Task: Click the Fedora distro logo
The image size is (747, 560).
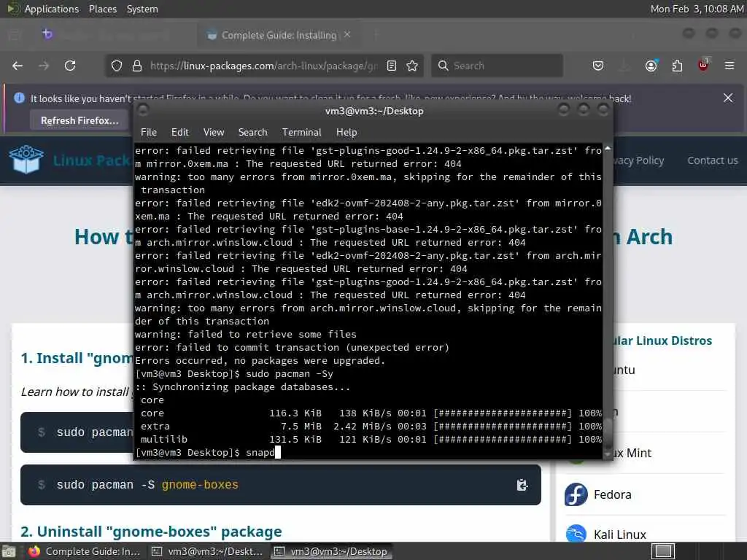Action: [576, 494]
